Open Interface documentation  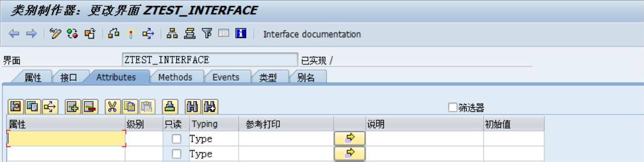pyautogui.click(x=312, y=34)
